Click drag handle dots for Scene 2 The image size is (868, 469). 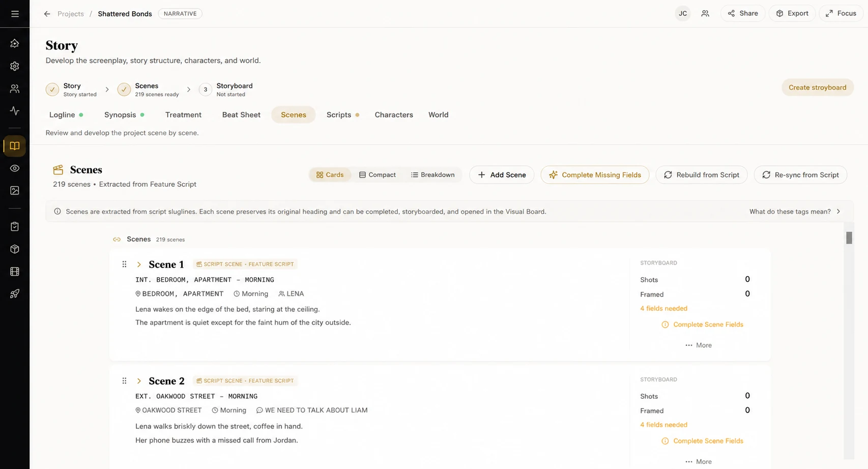124,380
